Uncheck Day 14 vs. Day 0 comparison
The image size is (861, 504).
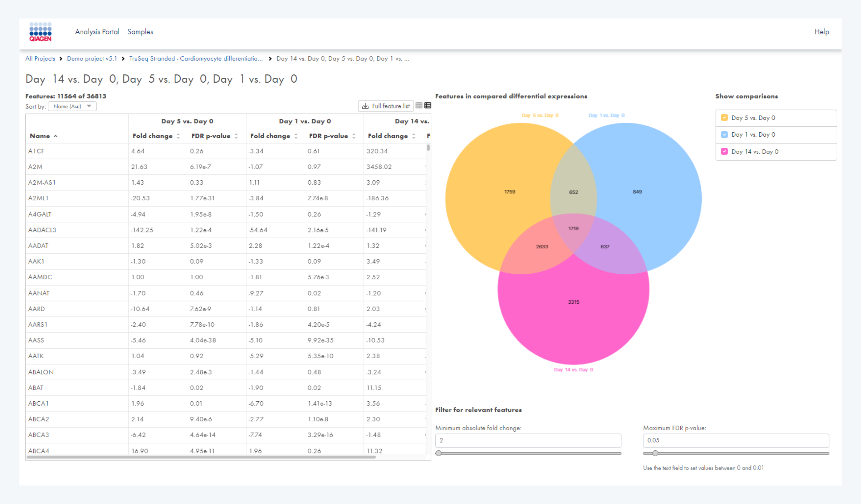724,151
